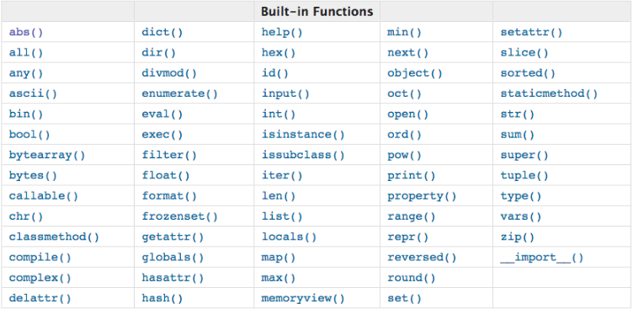Open the classmethod() link
644x336 pixels.
54,237
